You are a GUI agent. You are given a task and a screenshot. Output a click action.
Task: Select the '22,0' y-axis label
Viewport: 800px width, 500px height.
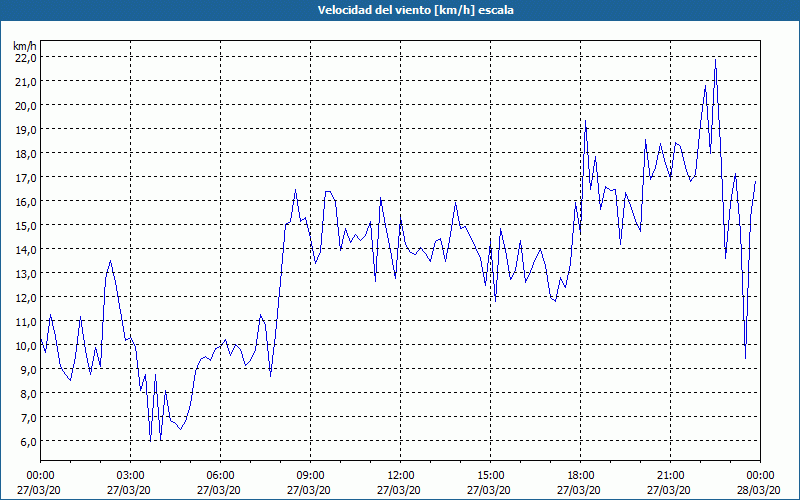click(x=26, y=58)
